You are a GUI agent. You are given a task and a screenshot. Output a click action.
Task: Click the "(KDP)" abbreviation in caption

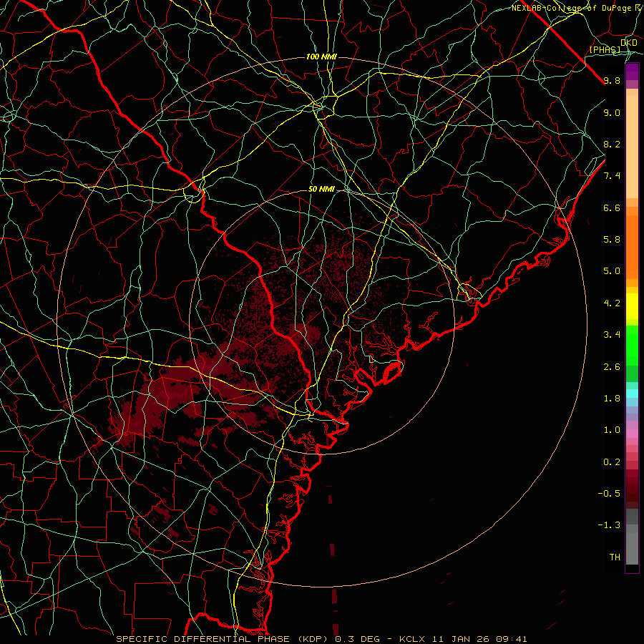point(311,639)
